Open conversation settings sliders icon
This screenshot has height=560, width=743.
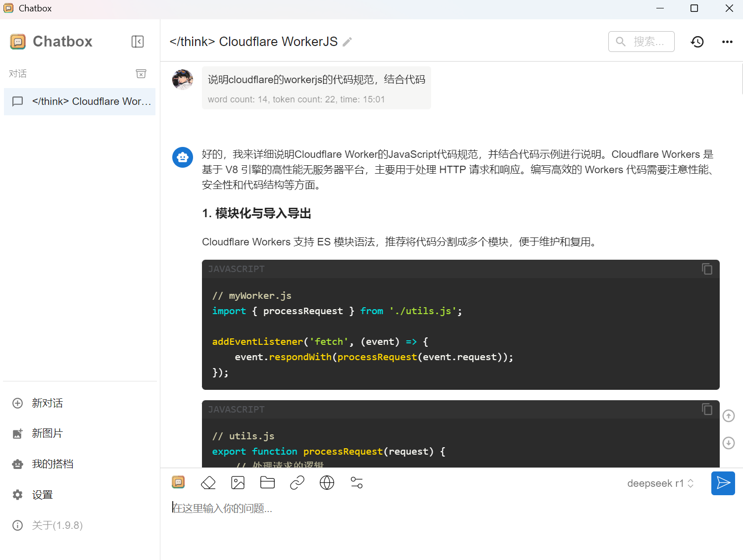tap(356, 482)
